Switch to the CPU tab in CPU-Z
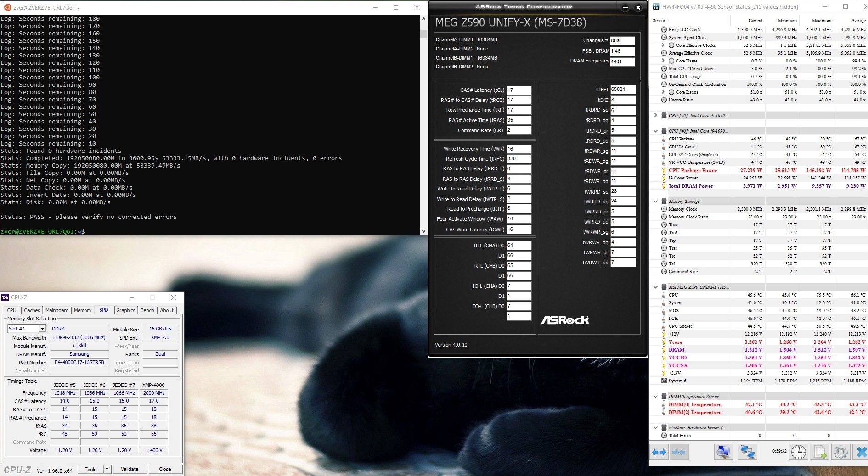The image size is (868, 476). (12, 311)
